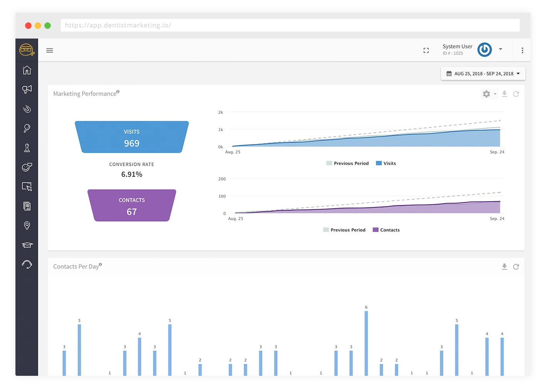The image size is (546, 392).
Task: Open the gear settings dropdown in Marketing Performance
Action: click(x=489, y=94)
